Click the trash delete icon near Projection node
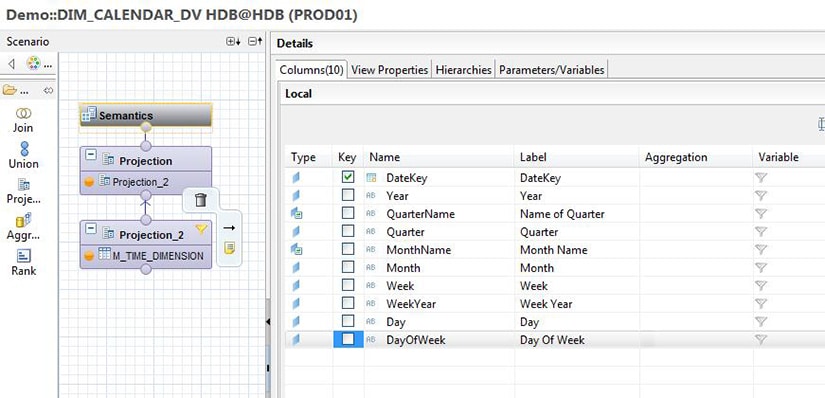This screenshot has height=398, width=825. tap(201, 200)
